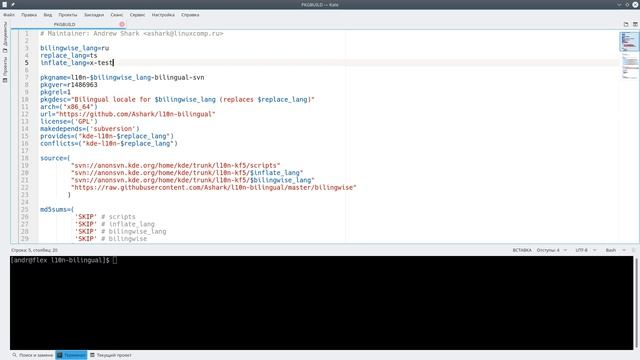Toggle the ВСТАВКА insert mode indicator

point(522,250)
